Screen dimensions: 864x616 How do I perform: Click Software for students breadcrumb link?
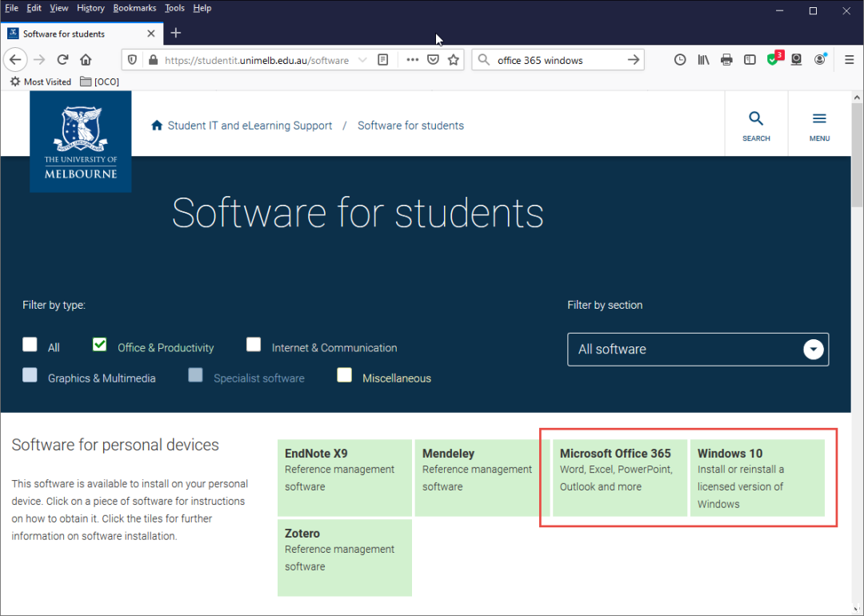point(410,126)
